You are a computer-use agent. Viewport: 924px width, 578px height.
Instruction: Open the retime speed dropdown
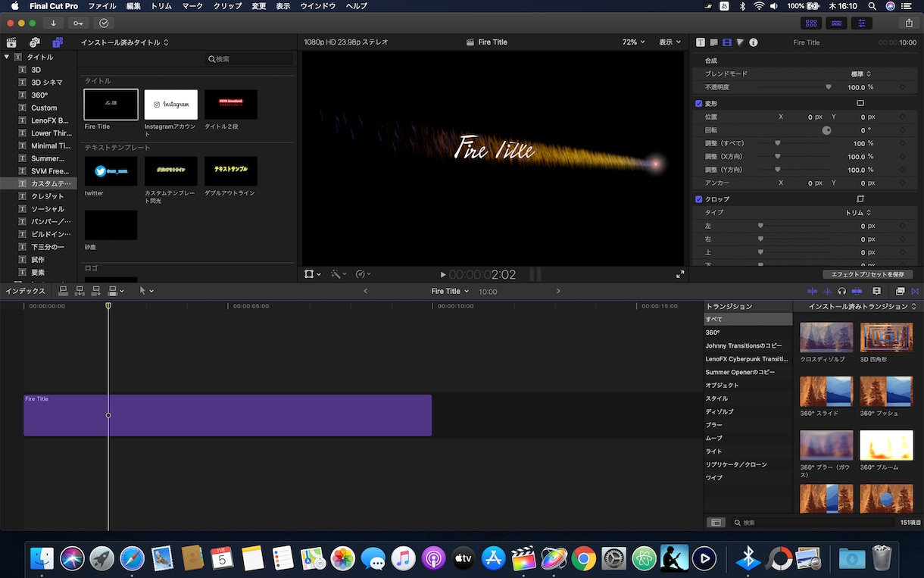coord(363,274)
